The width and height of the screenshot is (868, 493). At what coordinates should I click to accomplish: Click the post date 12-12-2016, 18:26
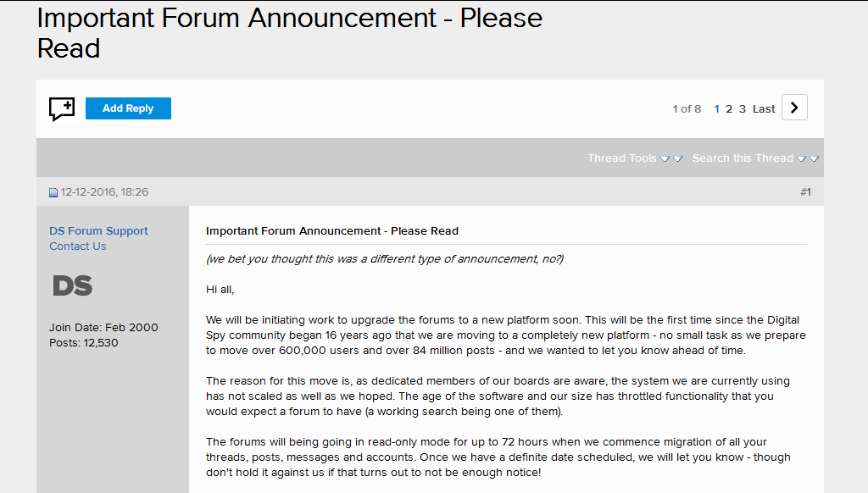(104, 192)
